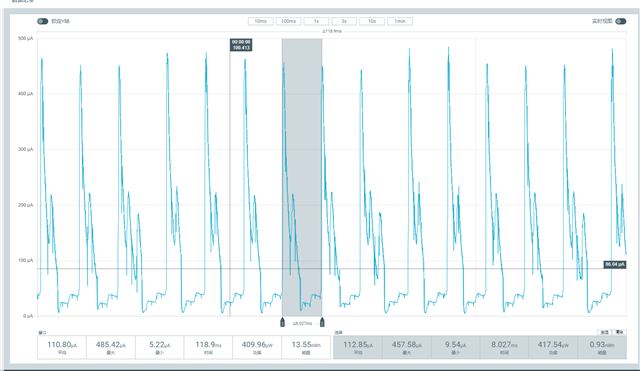640x371 pixels.
Task: Click the 500 µA Y-axis label
Action: (26, 38)
